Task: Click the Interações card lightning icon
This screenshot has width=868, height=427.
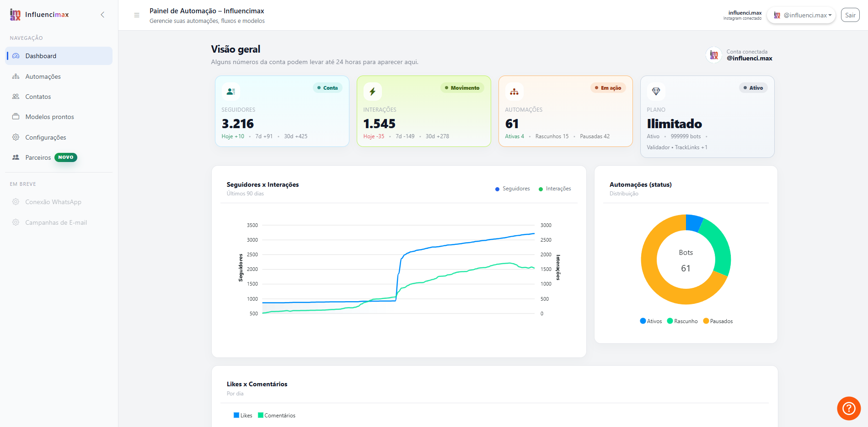Action: point(373,92)
